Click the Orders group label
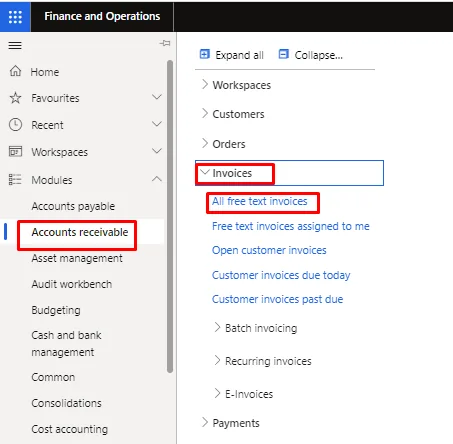This screenshot has width=453, height=444. coord(229,144)
